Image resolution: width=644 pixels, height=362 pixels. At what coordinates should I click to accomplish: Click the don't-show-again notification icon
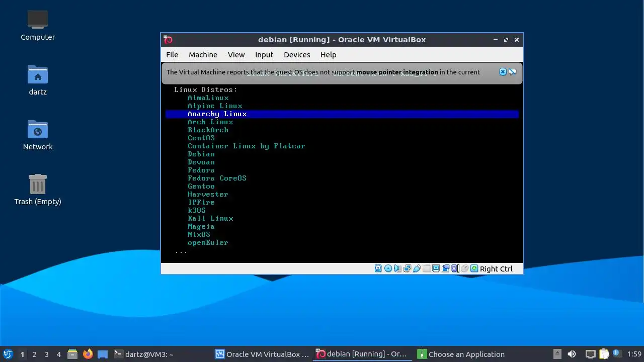[512, 72]
